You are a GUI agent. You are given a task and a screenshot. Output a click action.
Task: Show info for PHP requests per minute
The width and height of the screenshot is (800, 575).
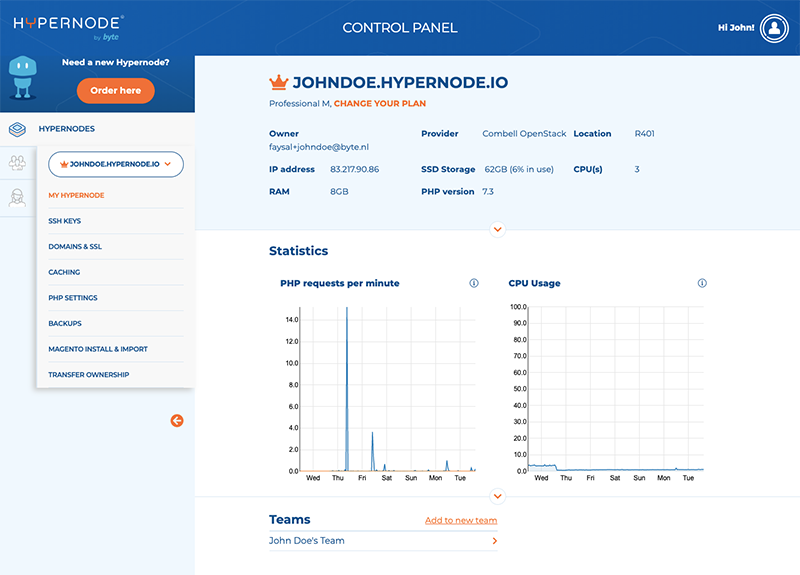point(474,283)
